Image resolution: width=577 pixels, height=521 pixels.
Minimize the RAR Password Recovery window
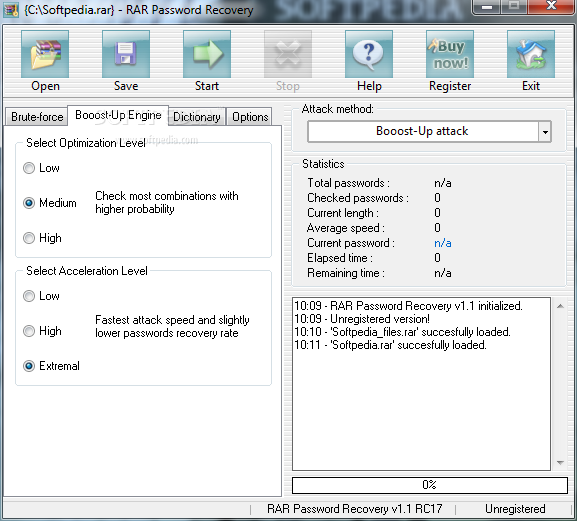pyautogui.click(x=487, y=7)
